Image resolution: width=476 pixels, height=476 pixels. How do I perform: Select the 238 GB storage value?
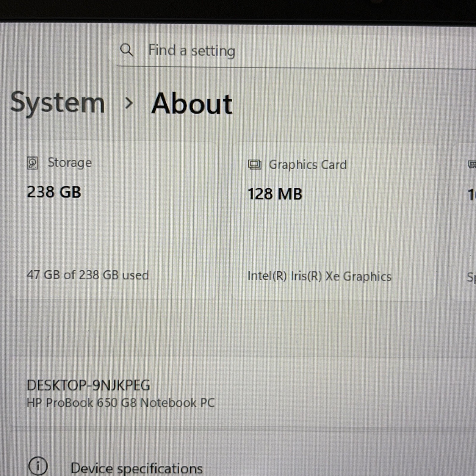[54, 192]
